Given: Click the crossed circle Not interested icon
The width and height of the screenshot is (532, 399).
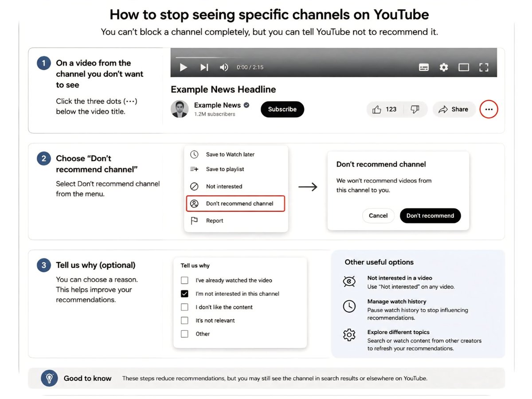Looking at the screenshot, I should click(x=194, y=186).
